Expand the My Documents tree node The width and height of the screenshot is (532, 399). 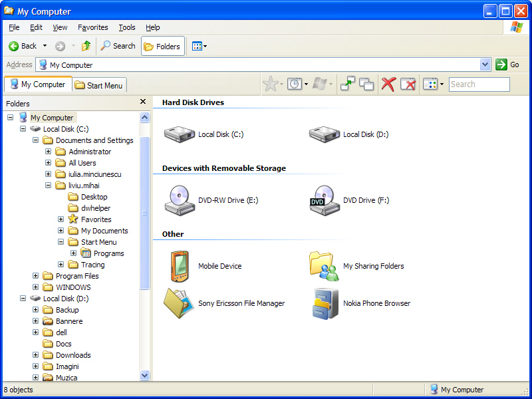61,230
